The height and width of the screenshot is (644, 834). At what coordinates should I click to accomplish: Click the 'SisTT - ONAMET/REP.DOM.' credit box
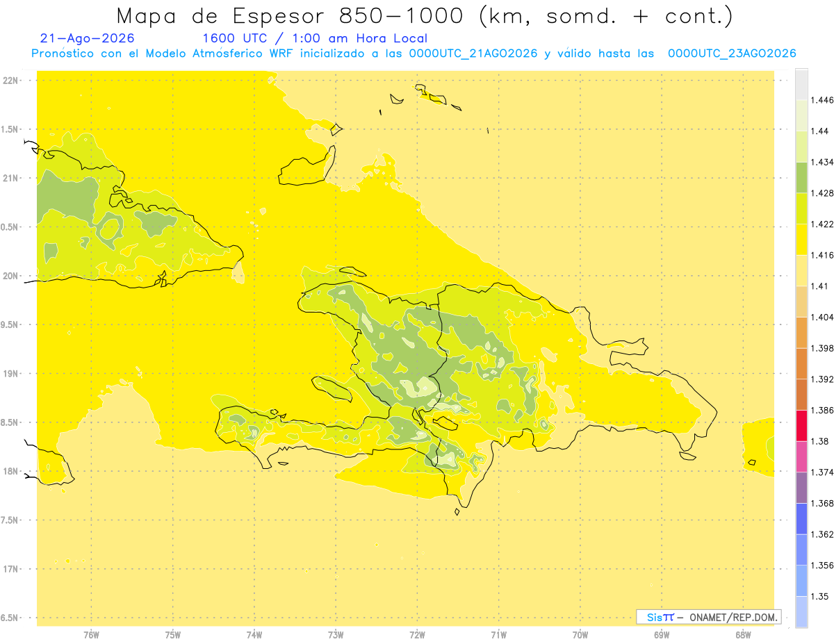coord(708,617)
